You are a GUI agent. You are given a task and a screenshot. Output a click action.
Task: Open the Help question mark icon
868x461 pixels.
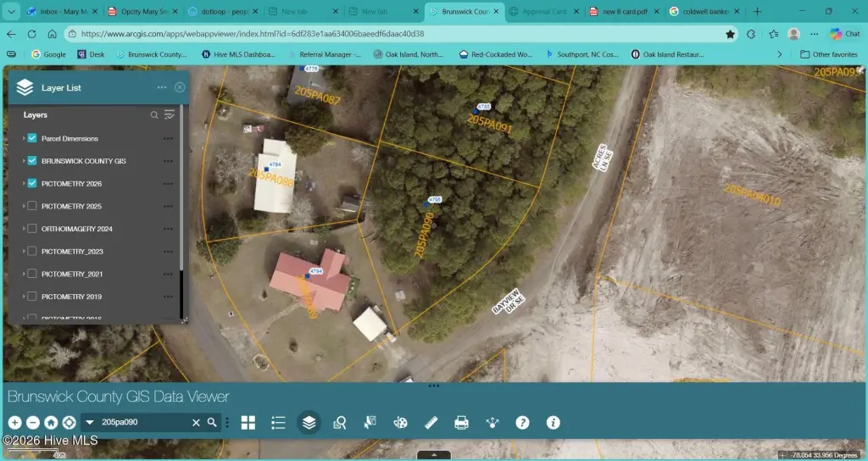522,423
